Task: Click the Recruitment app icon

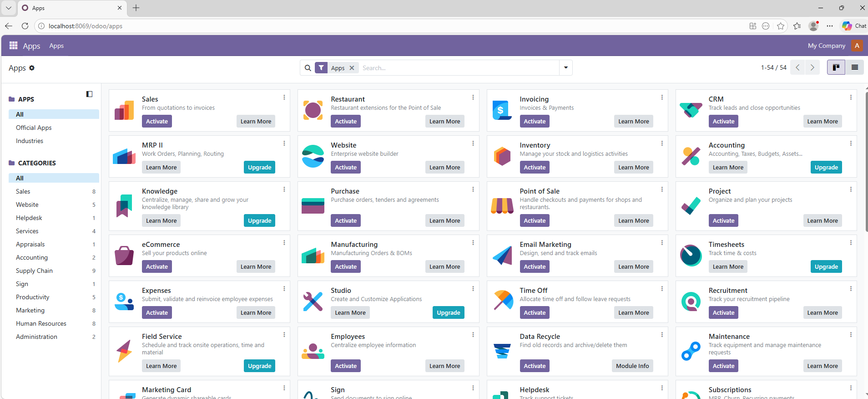Action: pos(691,302)
